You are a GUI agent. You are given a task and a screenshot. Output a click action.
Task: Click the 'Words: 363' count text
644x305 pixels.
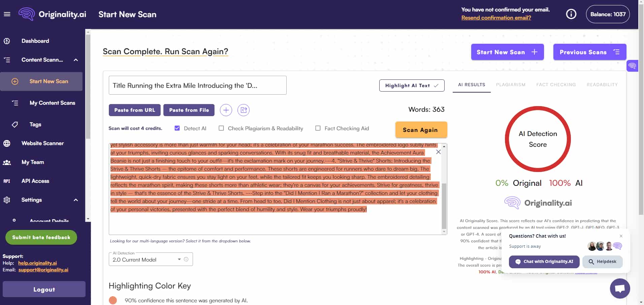(x=426, y=109)
